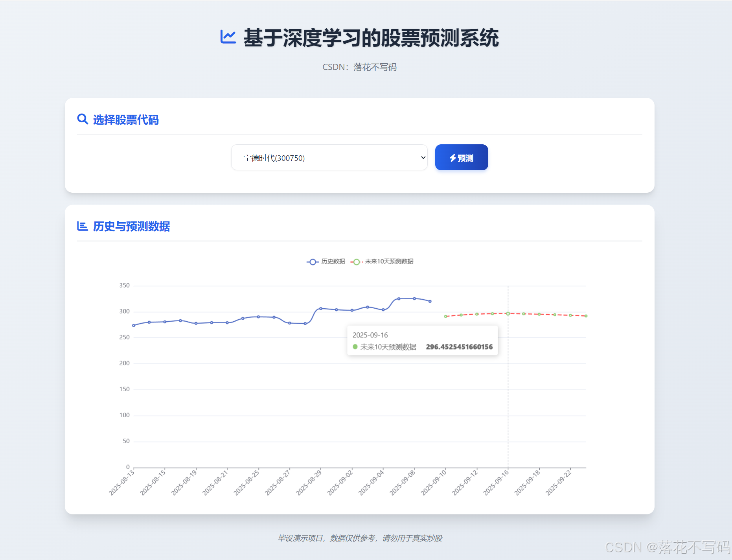Screen dimensions: 732x560
Task: Click the CSDN：落花不写码 author text
Action: [x=359, y=67]
